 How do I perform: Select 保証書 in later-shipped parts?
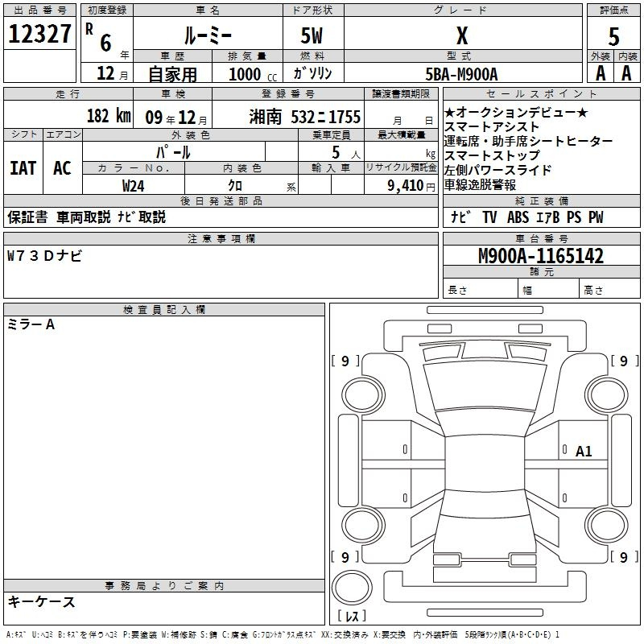(x=27, y=217)
